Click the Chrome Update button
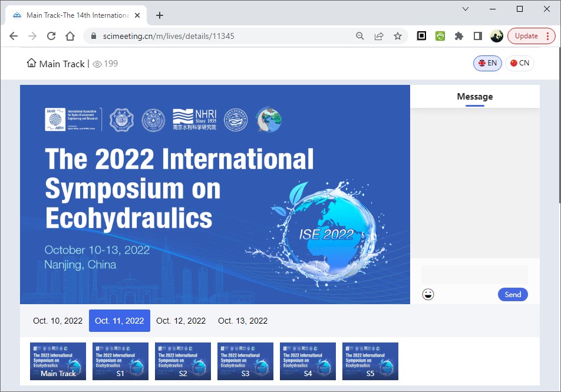561x392 pixels. [x=526, y=36]
